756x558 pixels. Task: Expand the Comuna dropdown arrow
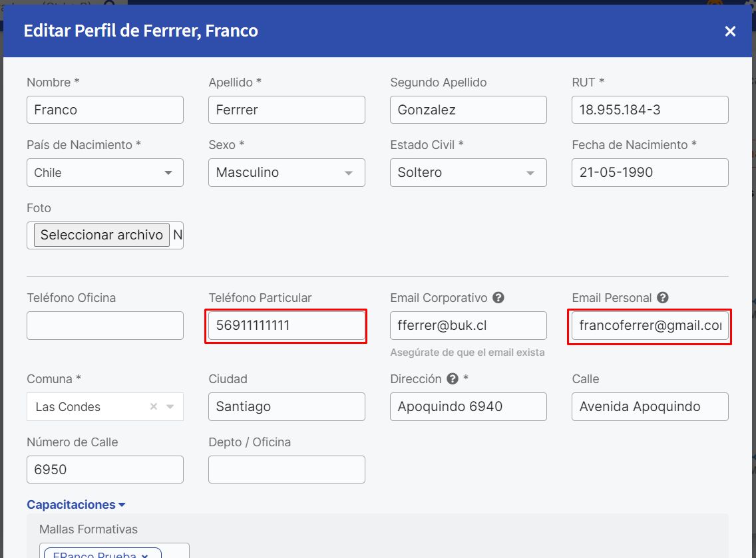[170, 407]
